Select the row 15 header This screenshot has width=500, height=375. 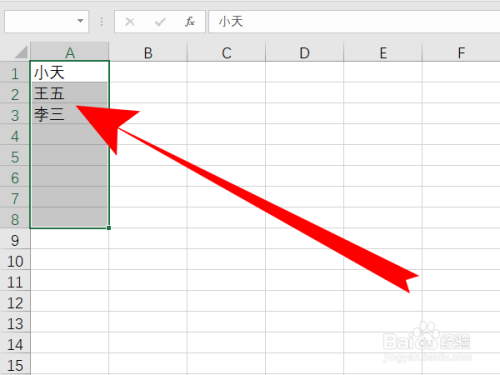point(15,364)
